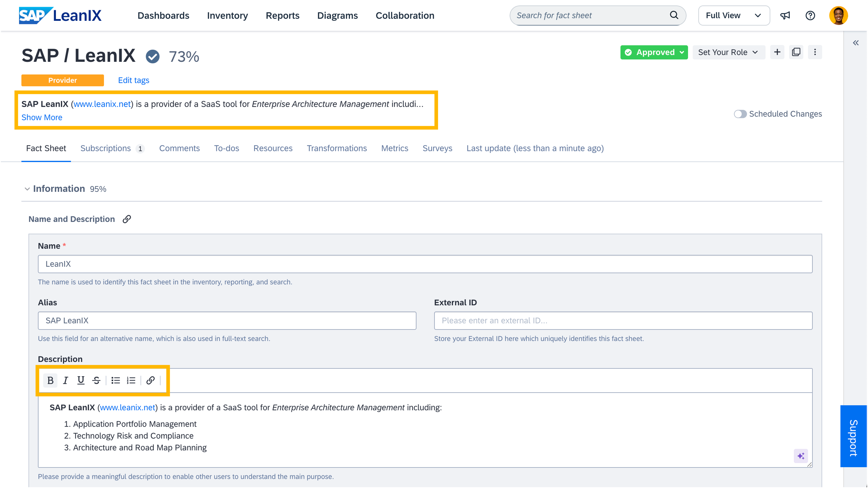Switch to the Subscriptions tab
This screenshot has height=488, width=868.
click(x=112, y=148)
